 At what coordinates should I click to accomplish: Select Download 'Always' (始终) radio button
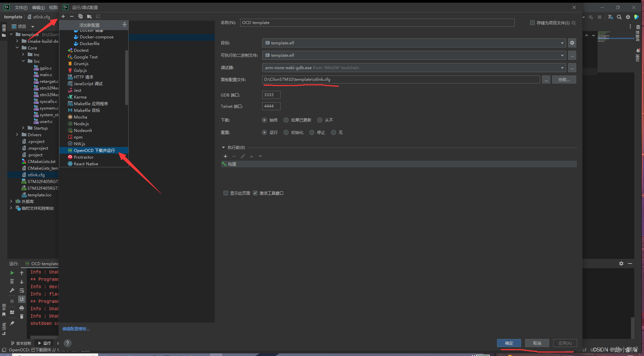coord(265,120)
